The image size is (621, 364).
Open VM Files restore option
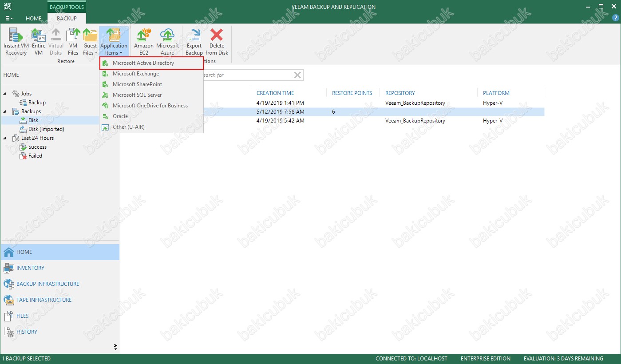[x=73, y=42]
